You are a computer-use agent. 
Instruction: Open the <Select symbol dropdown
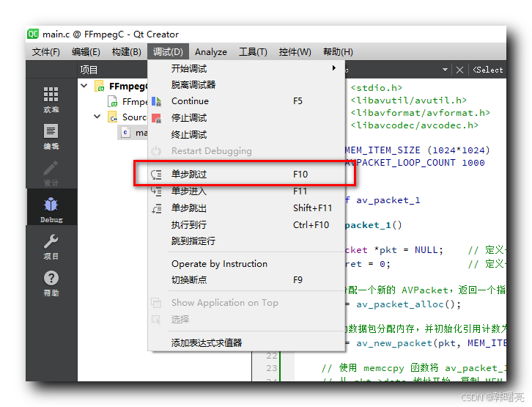click(x=488, y=70)
